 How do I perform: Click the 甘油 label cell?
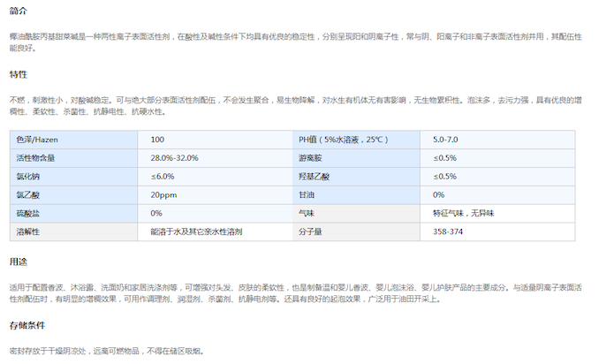(356, 194)
